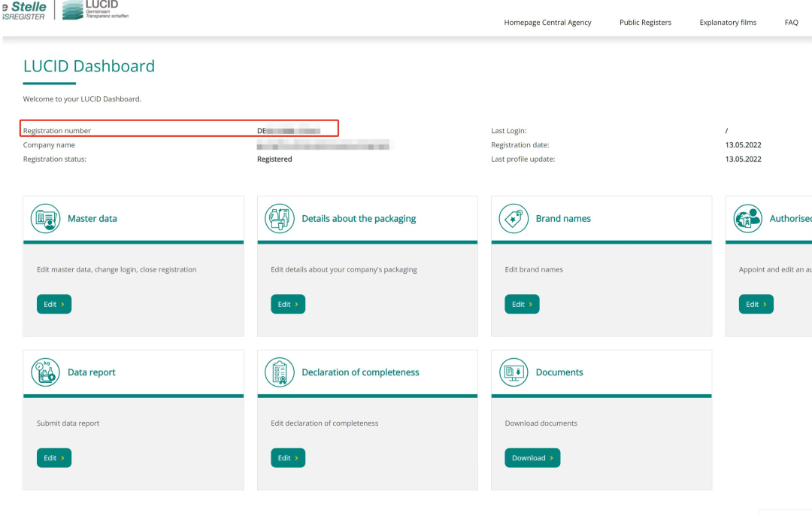The image size is (812, 516).
Task: Click Edit button under Master data
Action: (x=54, y=304)
